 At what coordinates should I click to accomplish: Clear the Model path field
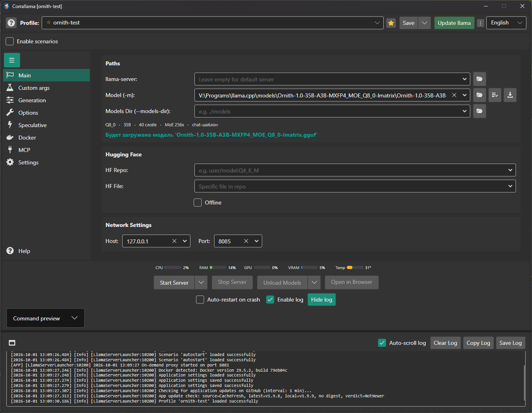454,95
